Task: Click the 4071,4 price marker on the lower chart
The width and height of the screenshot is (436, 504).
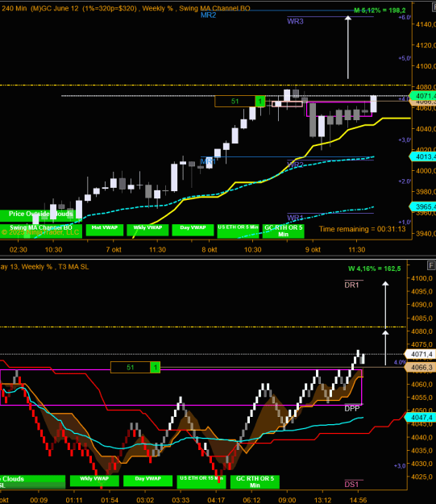Action: point(421,354)
